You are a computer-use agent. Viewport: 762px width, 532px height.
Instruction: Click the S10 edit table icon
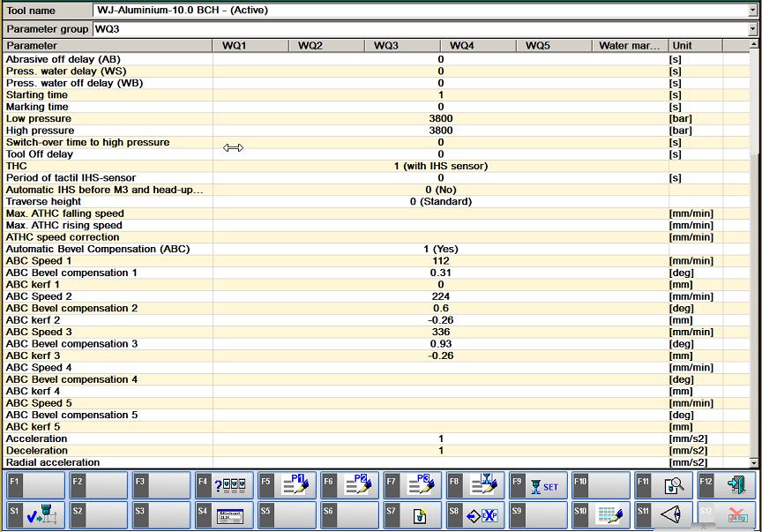[610, 515]
